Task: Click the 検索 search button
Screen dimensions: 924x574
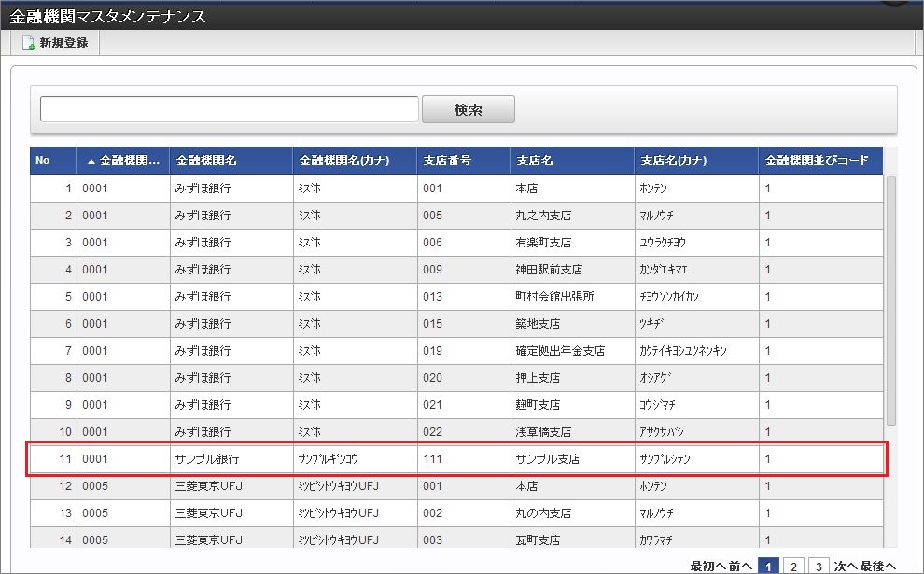Action: coord(468,109)
